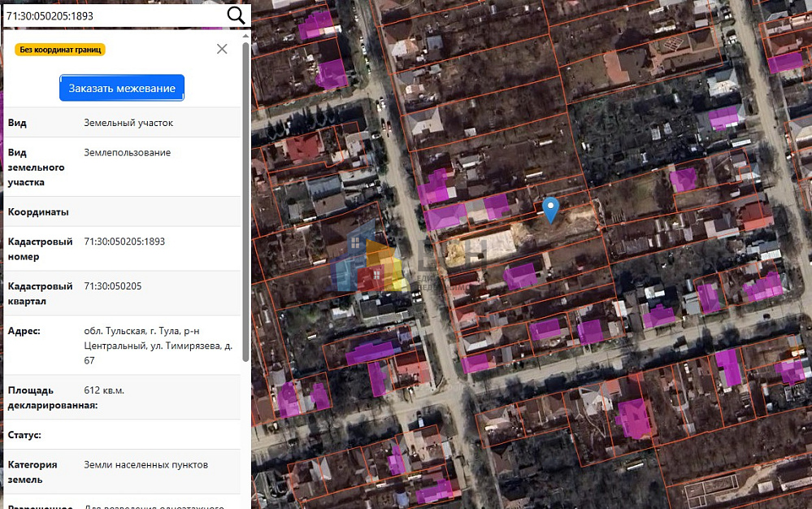Image resolution: width=812 pixels, height=509 pixels.
Task: Click the blue location marker on map
Action: coord(551,208)
